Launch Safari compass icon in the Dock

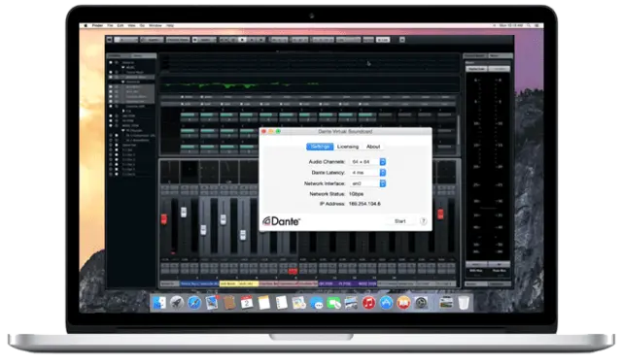[x=194, y=304]
